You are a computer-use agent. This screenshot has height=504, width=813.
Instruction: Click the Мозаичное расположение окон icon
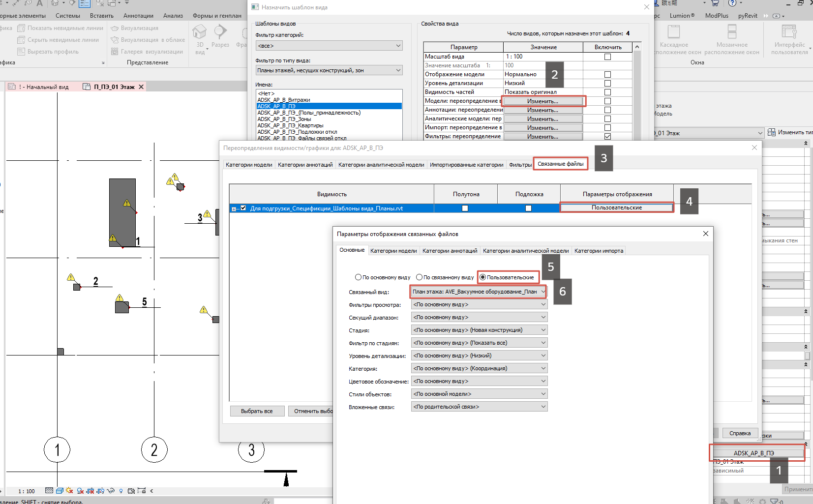point(732,33)
